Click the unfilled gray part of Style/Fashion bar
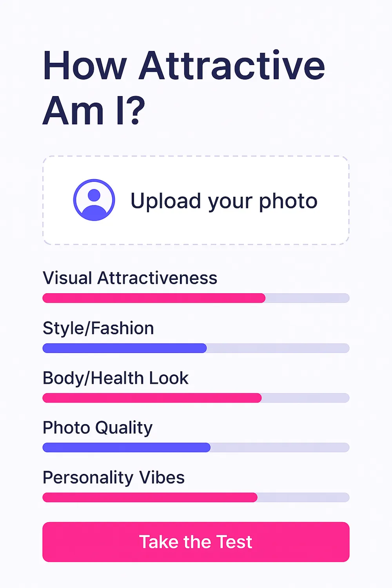 point(278,348)
